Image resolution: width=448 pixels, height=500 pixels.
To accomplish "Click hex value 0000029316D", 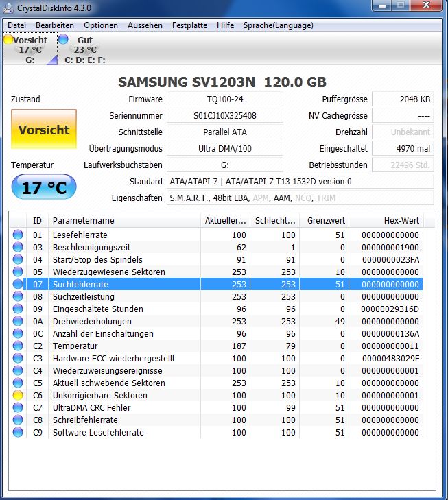I will click(390, 309).
